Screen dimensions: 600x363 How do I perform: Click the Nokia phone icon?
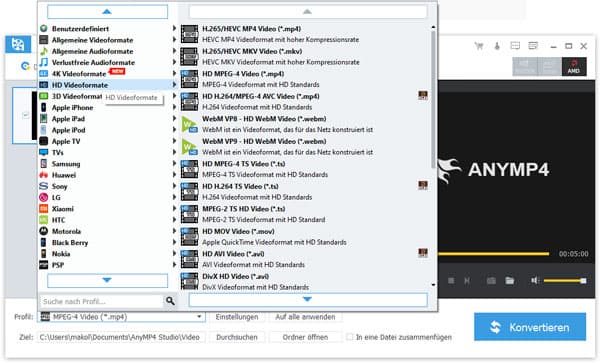click(x=44, y=254)
